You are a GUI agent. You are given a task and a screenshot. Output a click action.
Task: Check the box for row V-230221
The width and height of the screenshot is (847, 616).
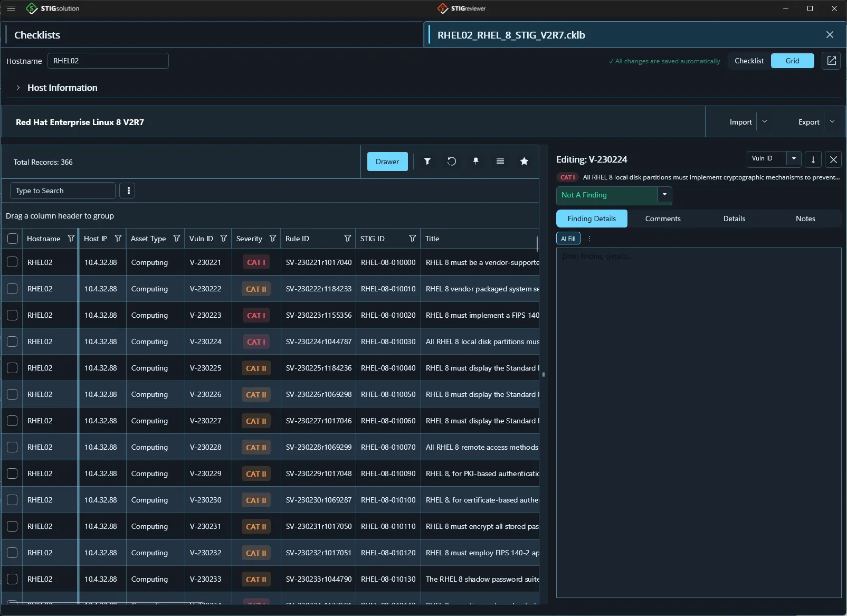[x=12, y=262]
